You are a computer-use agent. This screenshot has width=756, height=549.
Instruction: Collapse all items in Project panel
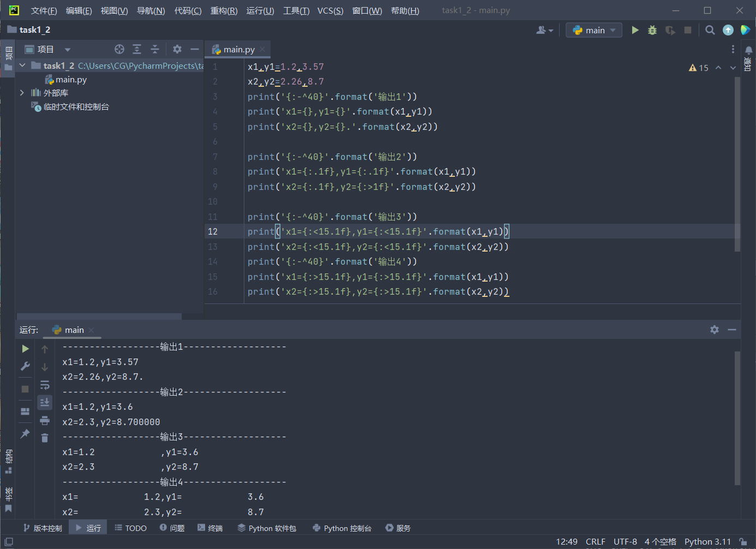[155, 49]
